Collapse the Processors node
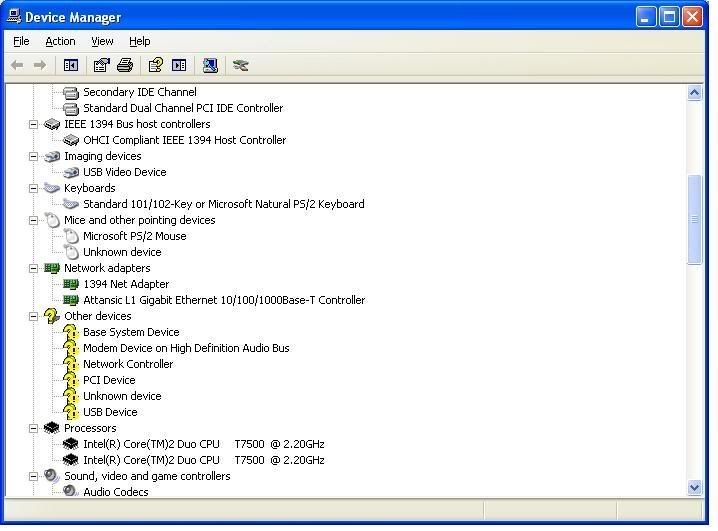718x531 pixels. pyautogui.click(x=33, y=428)
